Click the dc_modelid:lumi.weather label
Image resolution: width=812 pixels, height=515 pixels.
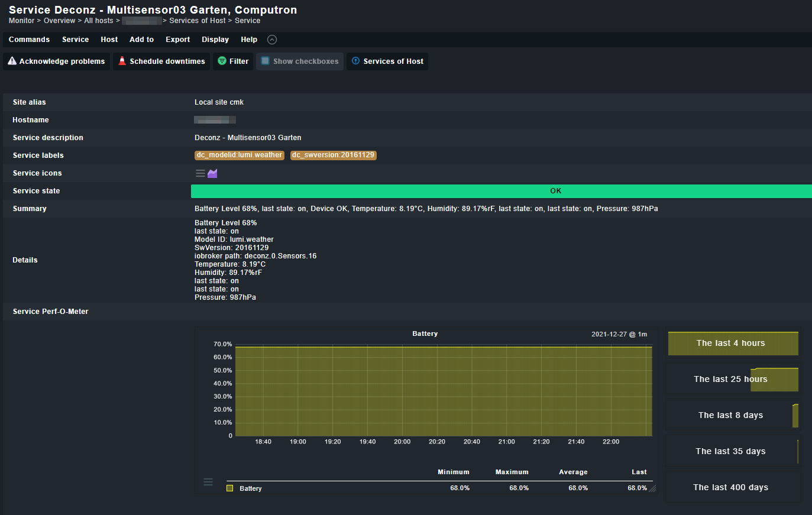click(x=239, y=155)
